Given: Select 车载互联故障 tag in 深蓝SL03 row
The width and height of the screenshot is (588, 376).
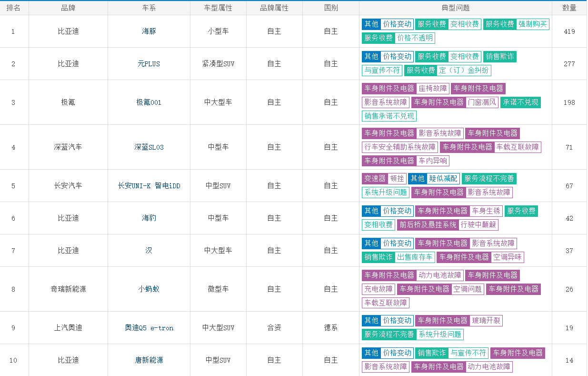Looking at the screenshot, I should pyautogui.click(x=518, y=147).
